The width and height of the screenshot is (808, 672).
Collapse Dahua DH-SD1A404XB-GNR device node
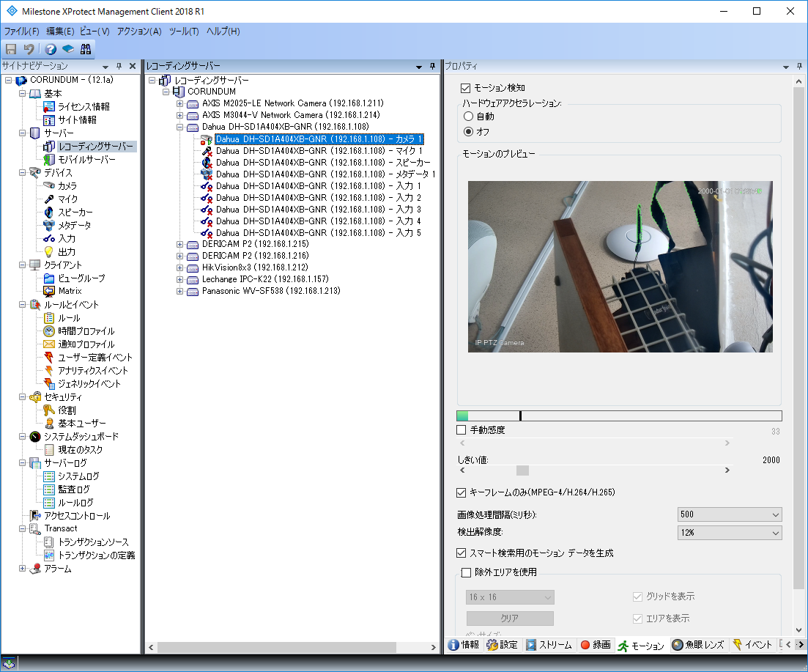click(180, 127)
